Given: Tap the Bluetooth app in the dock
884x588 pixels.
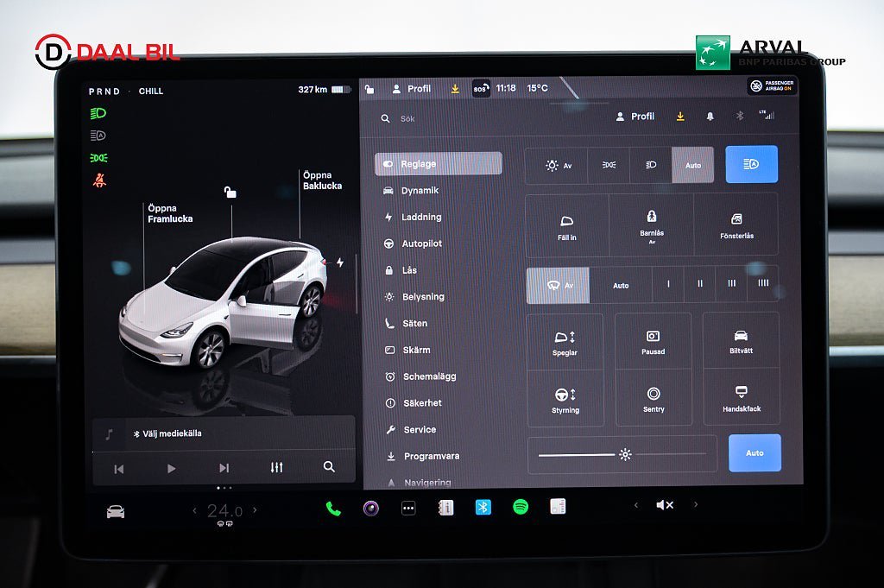Looking at the screenshot, I should [483, 508].
